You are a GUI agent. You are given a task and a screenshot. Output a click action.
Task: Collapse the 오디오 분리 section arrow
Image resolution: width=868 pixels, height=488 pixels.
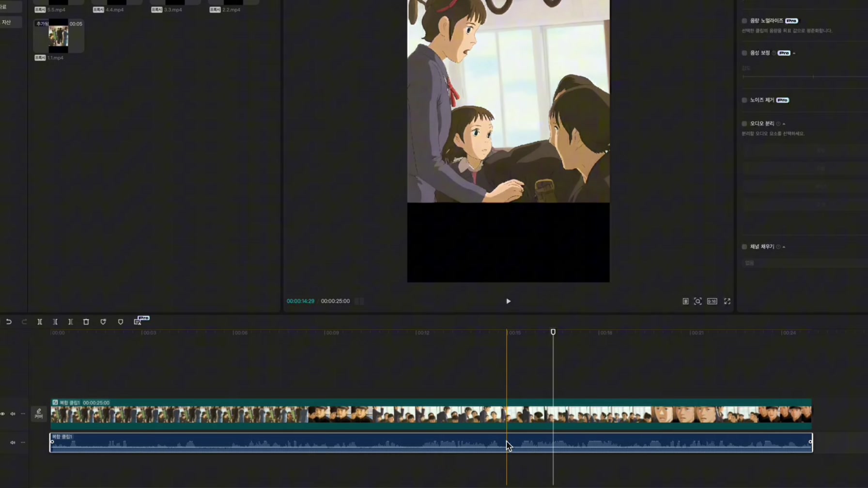[784, 124]
